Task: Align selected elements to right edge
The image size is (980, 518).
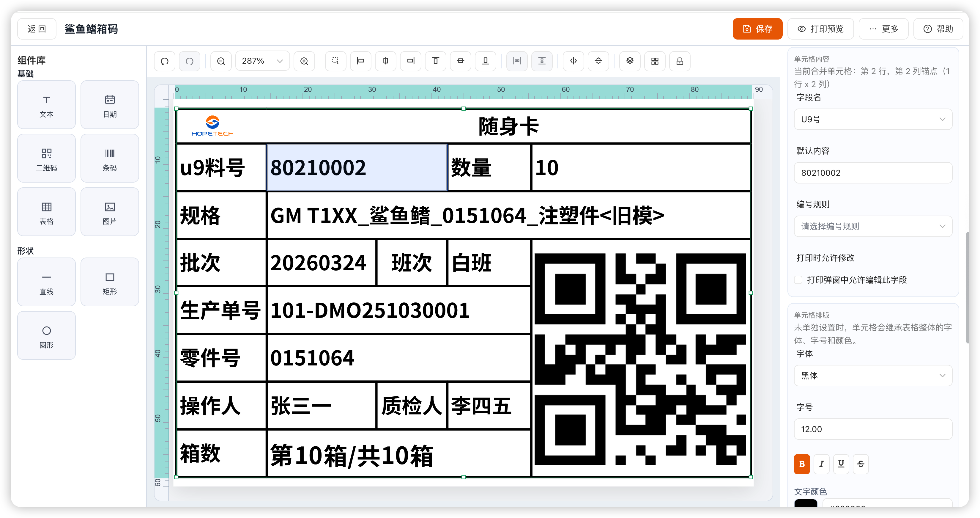Action: click(x=410, y=61)
